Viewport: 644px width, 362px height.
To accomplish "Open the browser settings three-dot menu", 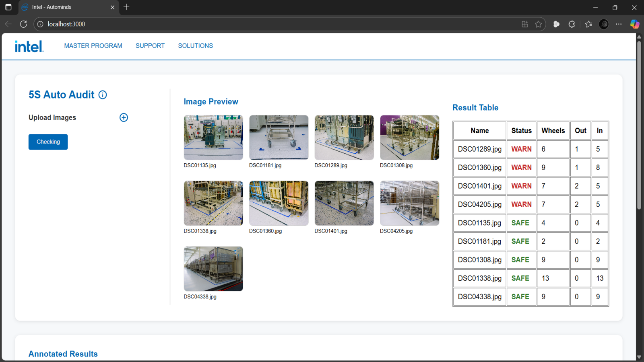I will click(x=619, y=24).
